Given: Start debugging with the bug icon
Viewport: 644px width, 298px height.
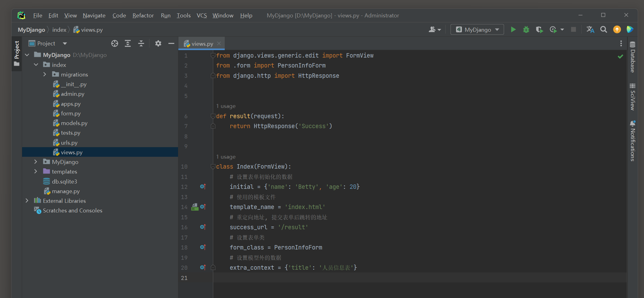Looking at the screenshot, I should pyautogui.click(x=526, y=30).
